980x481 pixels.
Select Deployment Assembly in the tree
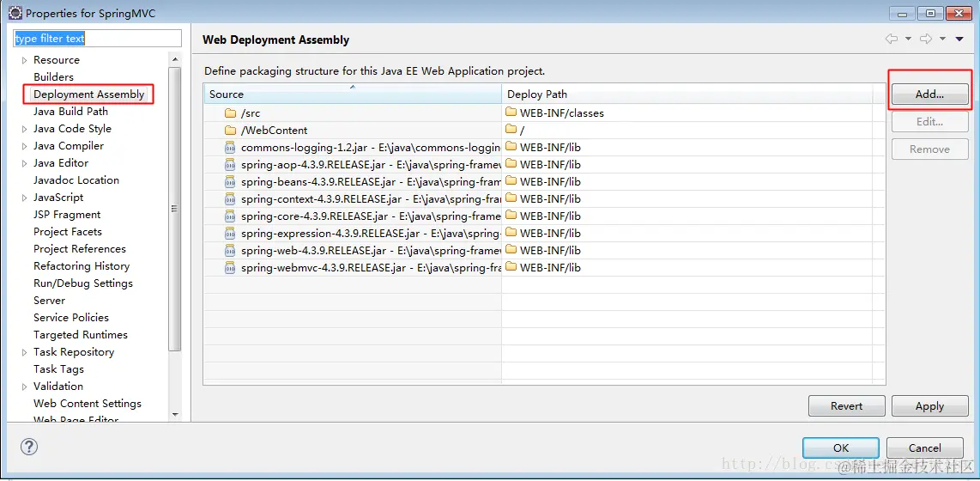pos(88,94)
